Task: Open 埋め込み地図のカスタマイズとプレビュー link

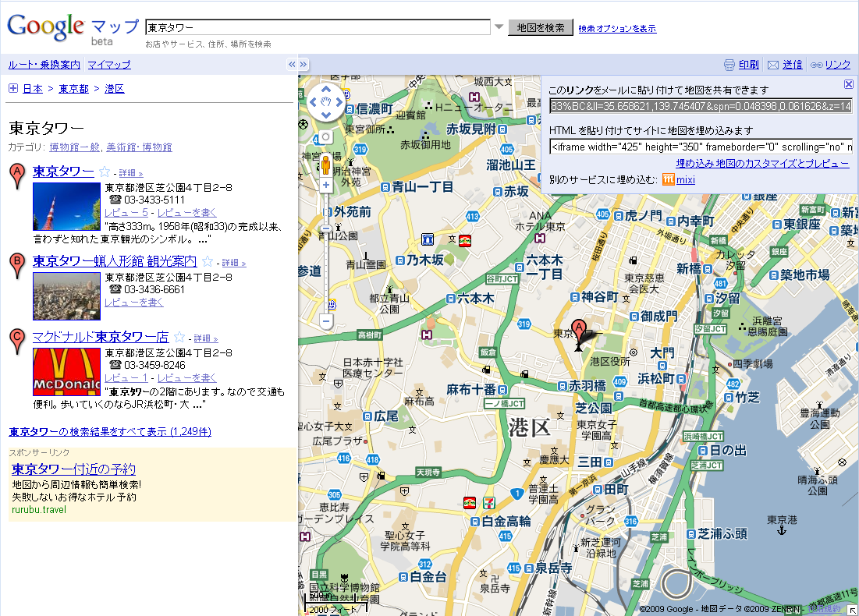Action: pyautogui.click(x=762, y=164)
